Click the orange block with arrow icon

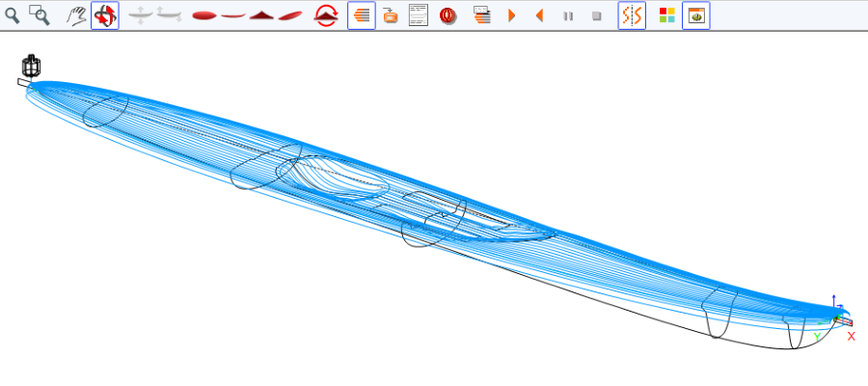pyautogui.click(x=391, y=15)
